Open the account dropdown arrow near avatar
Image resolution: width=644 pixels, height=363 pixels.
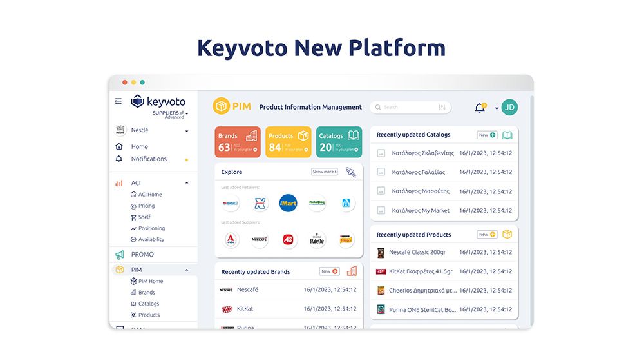[x=497, y=108]
